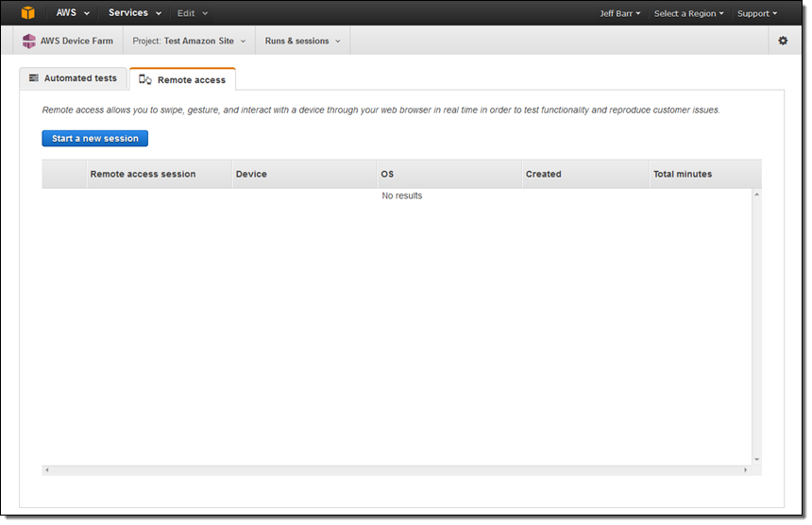Click Start a new session button
Viewport: 812px width, 525px height.
tap(95, 139)
